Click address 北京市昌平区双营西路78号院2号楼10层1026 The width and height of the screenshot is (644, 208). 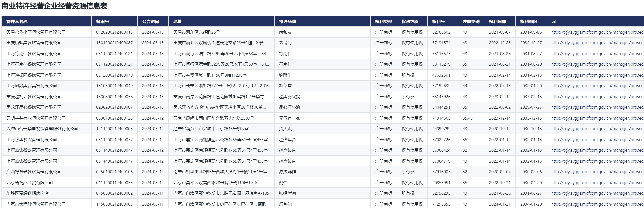[215, 183]
